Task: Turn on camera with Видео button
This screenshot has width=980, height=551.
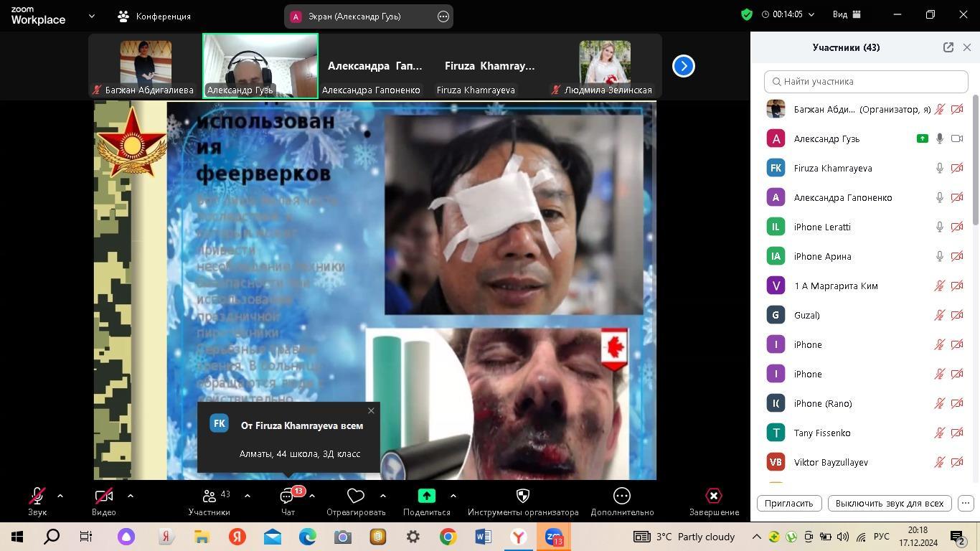Action: point(103,496)
